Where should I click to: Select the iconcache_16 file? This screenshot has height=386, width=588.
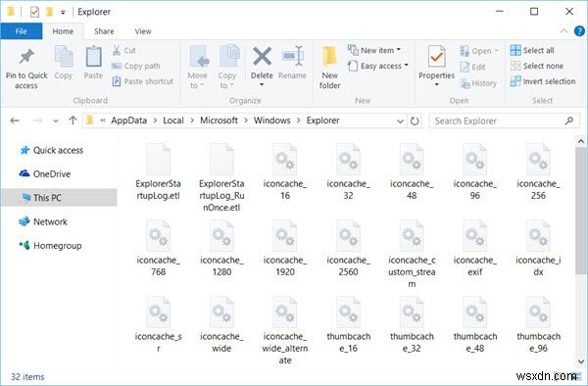pos(285,171)
